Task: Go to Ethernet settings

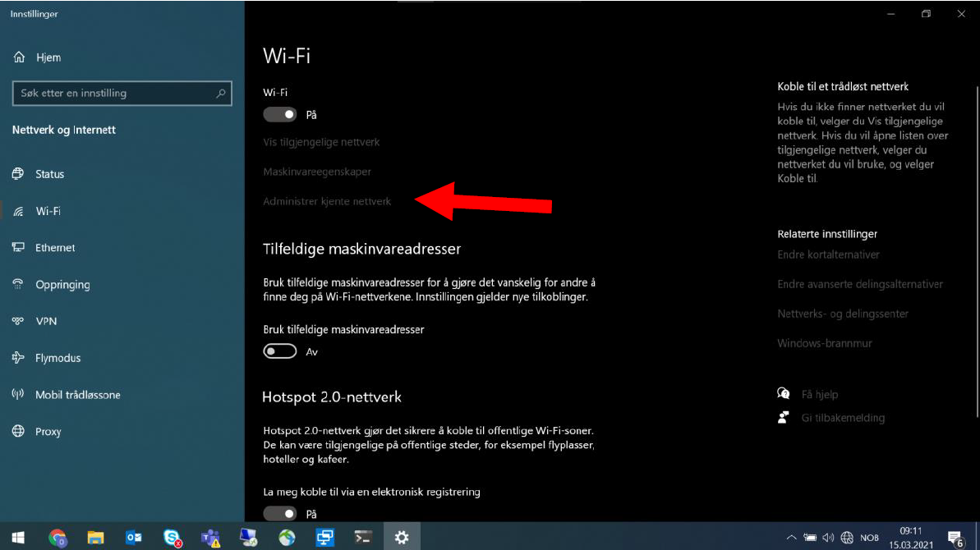Action: [44, 248]
